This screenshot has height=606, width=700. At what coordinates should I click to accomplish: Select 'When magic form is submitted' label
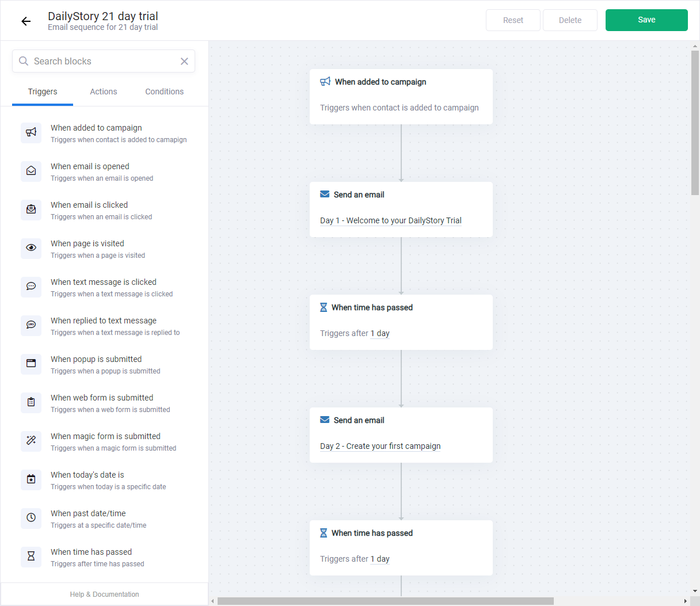tap(105, 436)
